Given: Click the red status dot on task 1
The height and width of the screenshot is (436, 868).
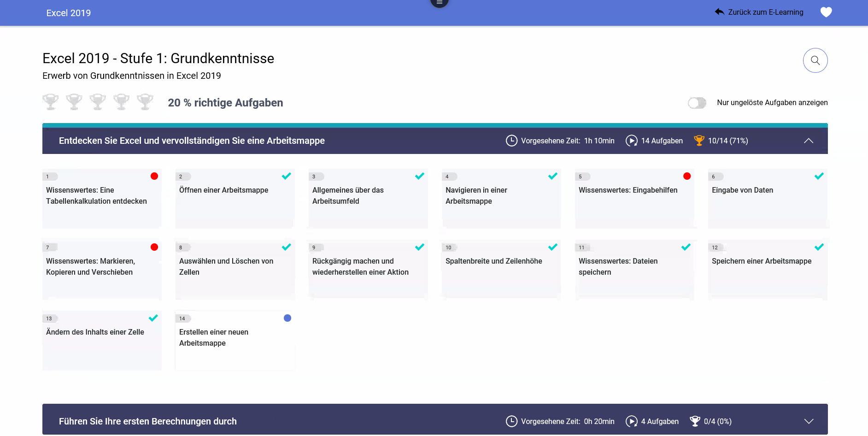Looking at the screenshot, I should pos(154,176).
